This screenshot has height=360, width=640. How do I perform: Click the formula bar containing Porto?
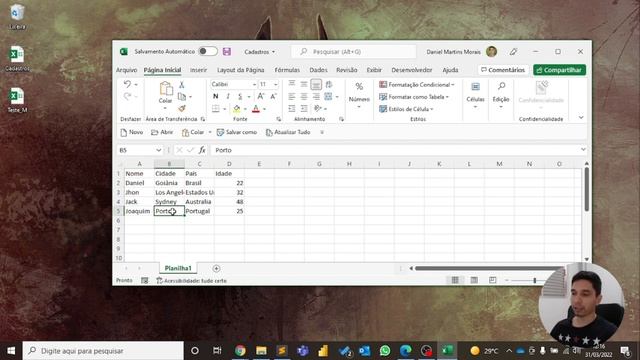[394, 150]
